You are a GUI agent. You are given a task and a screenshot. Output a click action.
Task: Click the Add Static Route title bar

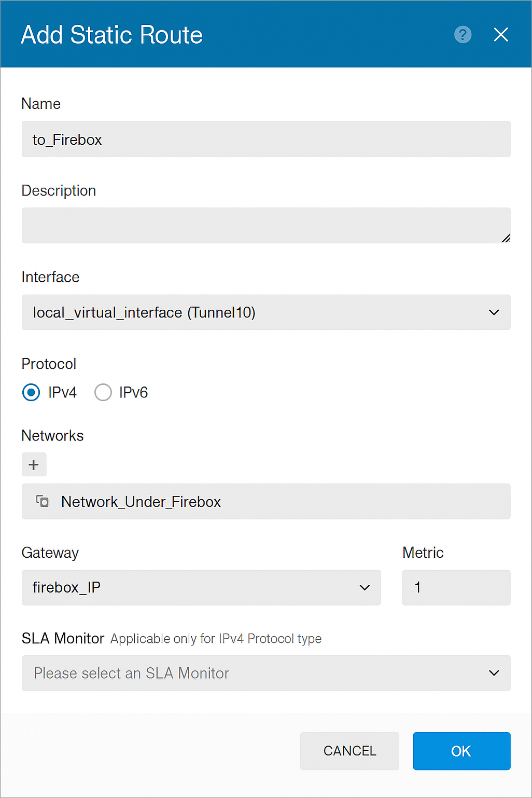pyautogui.click(x=111, y=35)
